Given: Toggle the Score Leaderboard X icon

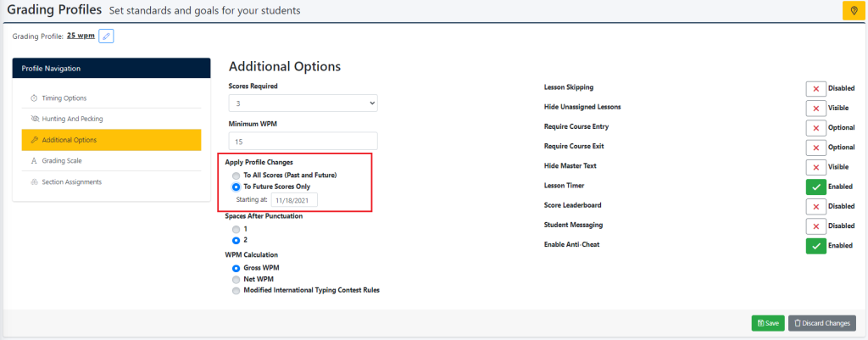Looking at the screenshot, I should [815, 206].
